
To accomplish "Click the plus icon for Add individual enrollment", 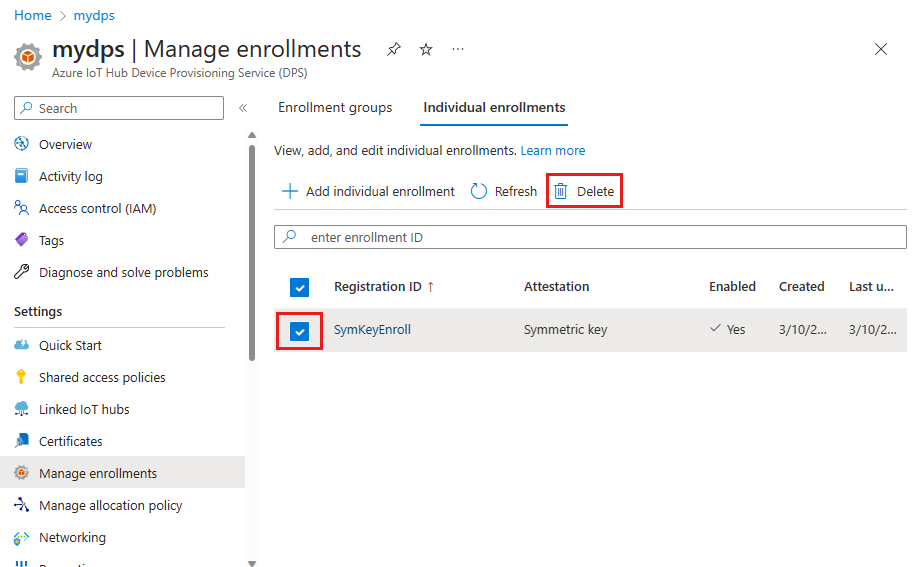I will pos(290,191).
